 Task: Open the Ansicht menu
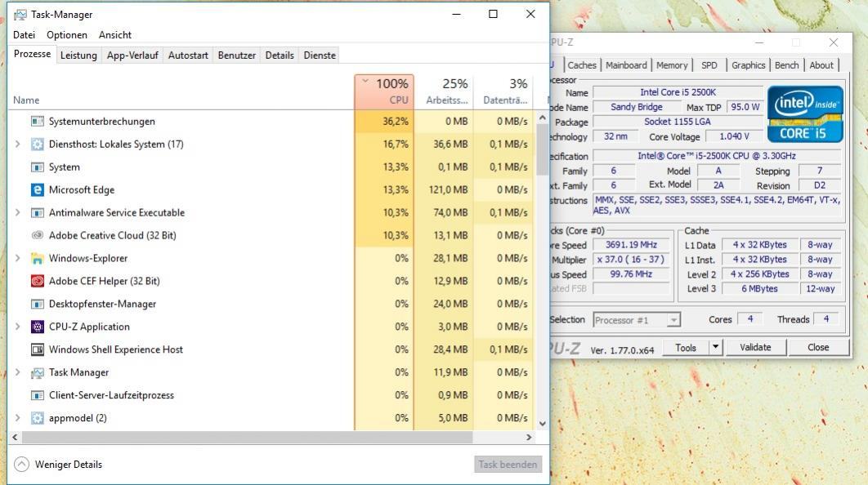point(115,35)
